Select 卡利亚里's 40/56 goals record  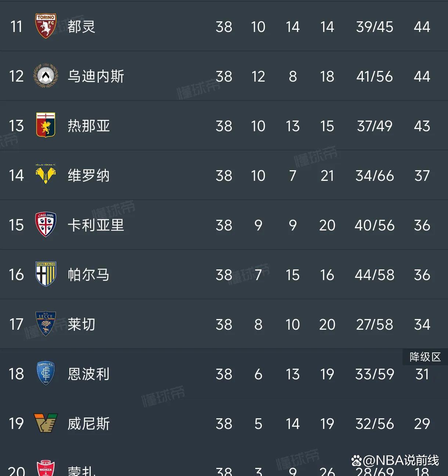tap(374, 225)
